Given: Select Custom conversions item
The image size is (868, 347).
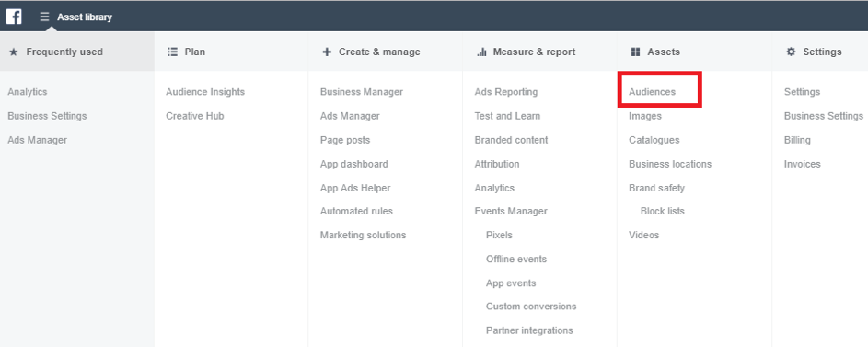Looking at the screenshot, I should click(531, 307).
